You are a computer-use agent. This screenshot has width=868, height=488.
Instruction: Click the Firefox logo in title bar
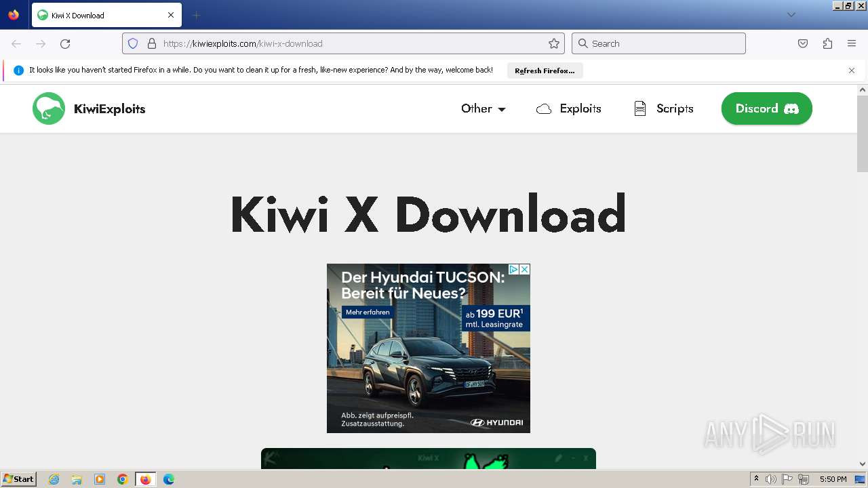pos(14,15)
